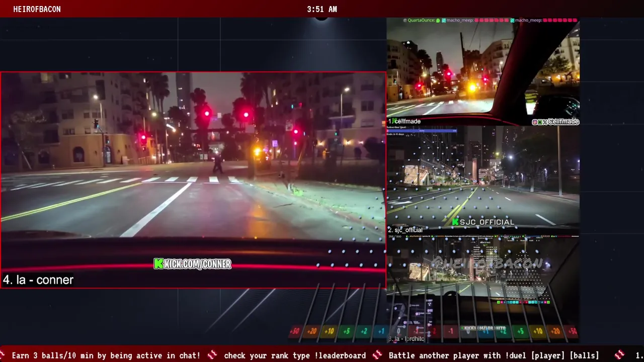Open the lordhito camera feed
This screenshot has height=362, width=644.
pyautogui.click(x=483, y=289)
